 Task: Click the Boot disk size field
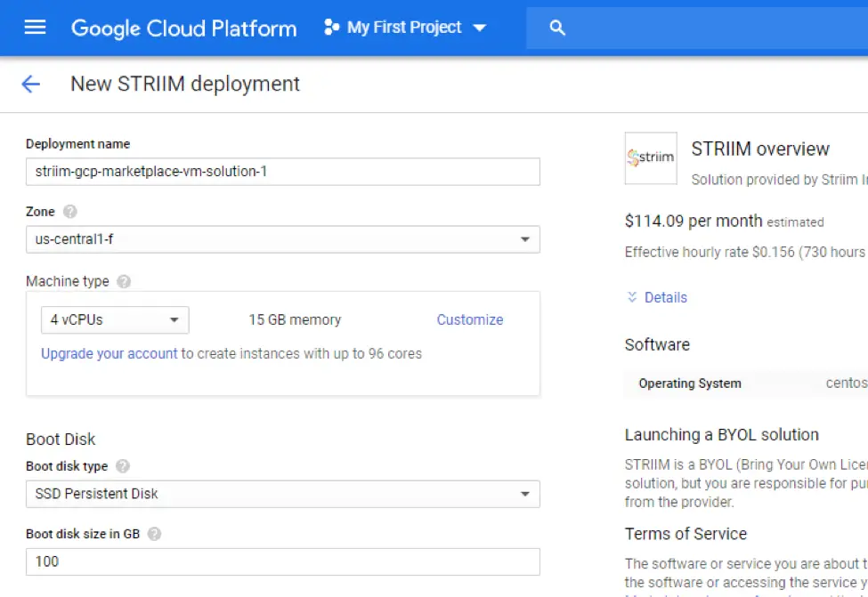282,561
